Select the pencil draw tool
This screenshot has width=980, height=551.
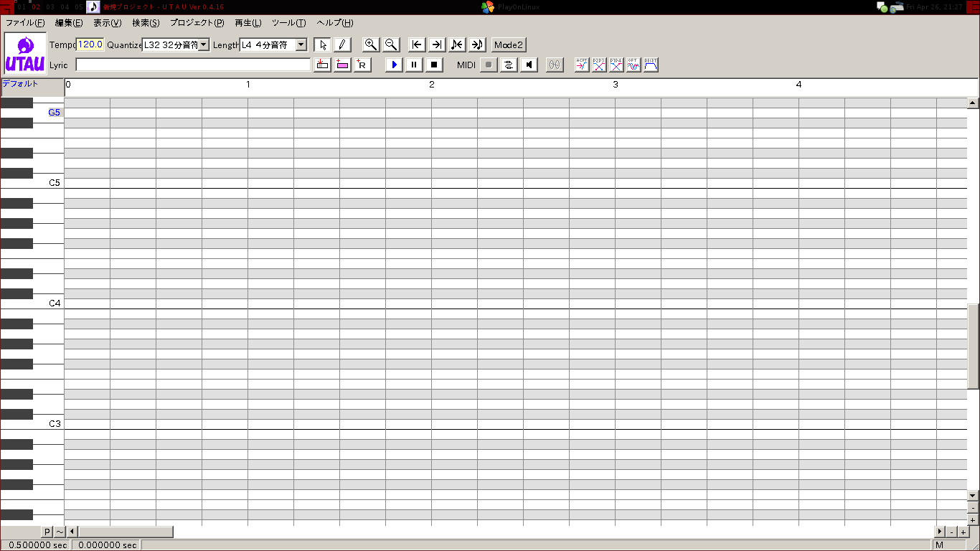click(343, 44)
